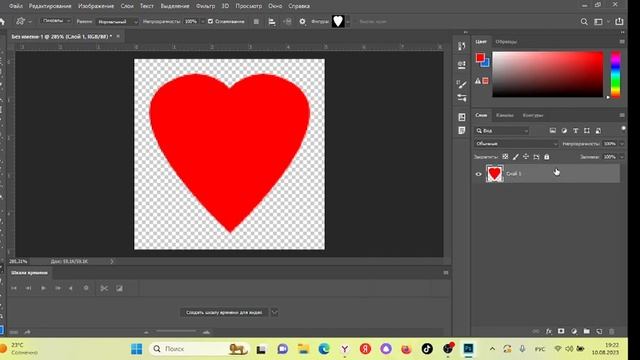The width and height of the screenshot is (640, 360).
Task: Open the Просмотр menu
Action: point(249,6)
